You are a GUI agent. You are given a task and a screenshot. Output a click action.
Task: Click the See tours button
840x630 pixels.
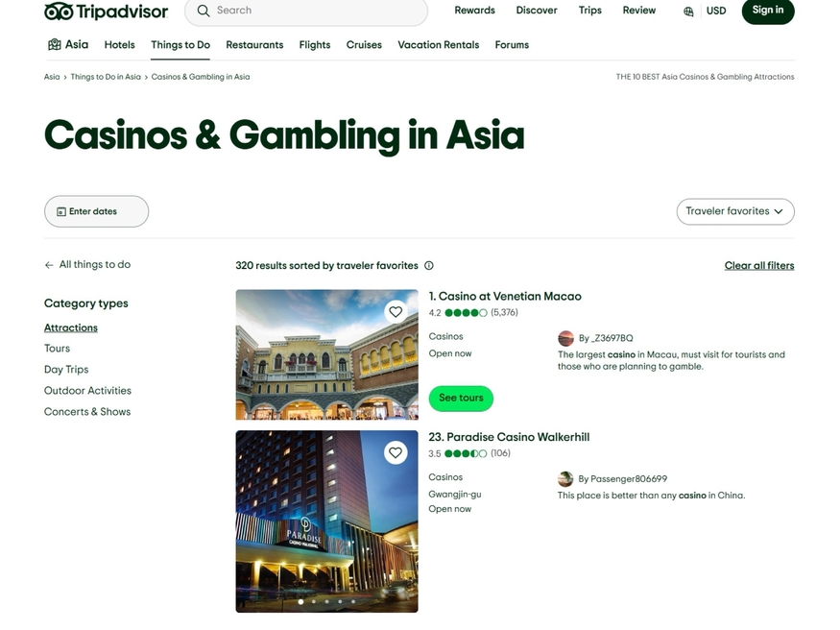pyautogui.click(x=461, y=398)
